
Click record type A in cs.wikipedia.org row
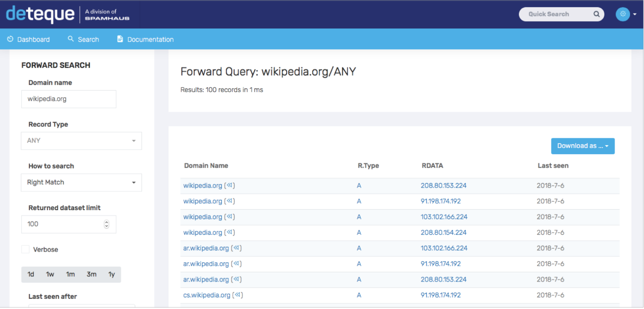point(359,295)
